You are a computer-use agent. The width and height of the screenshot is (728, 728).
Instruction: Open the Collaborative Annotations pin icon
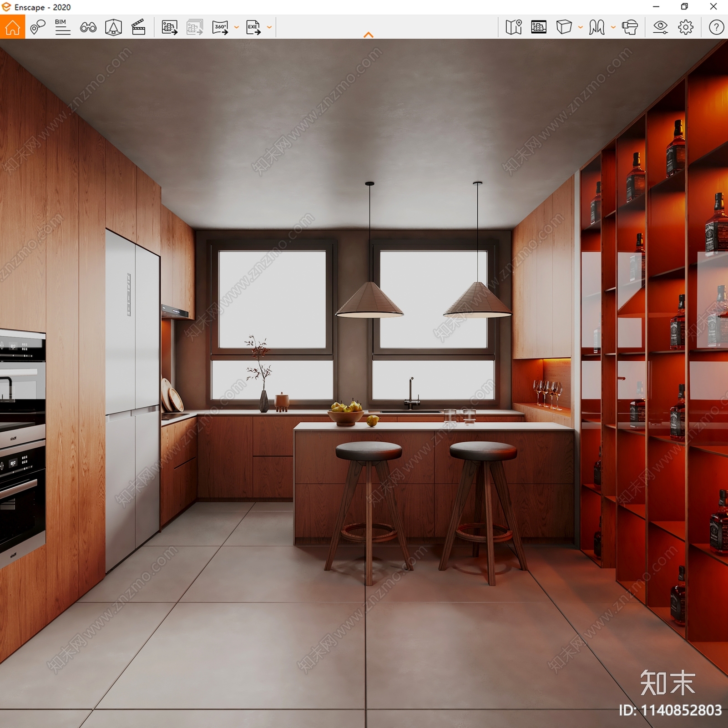point(38,27)
